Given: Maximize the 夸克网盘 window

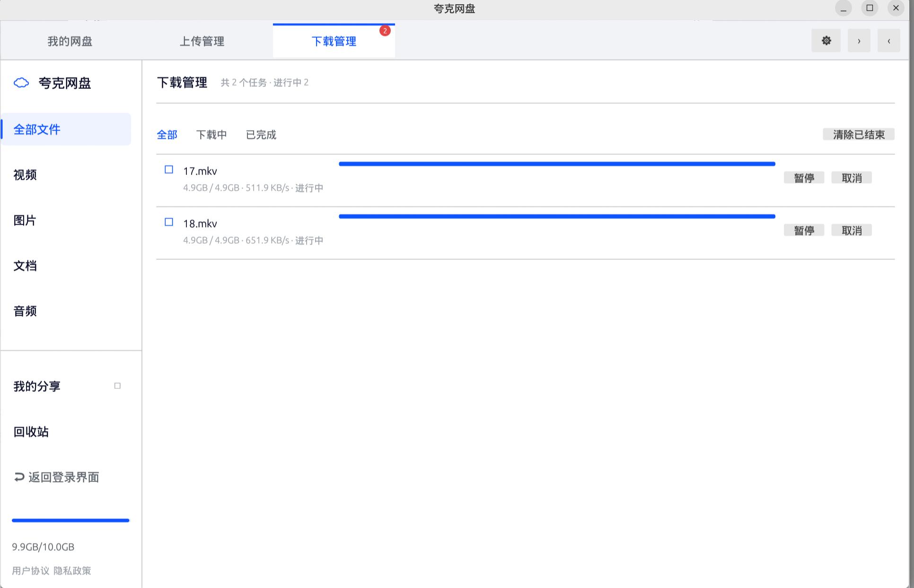Looking at the screenshot, I should [870, 8].
